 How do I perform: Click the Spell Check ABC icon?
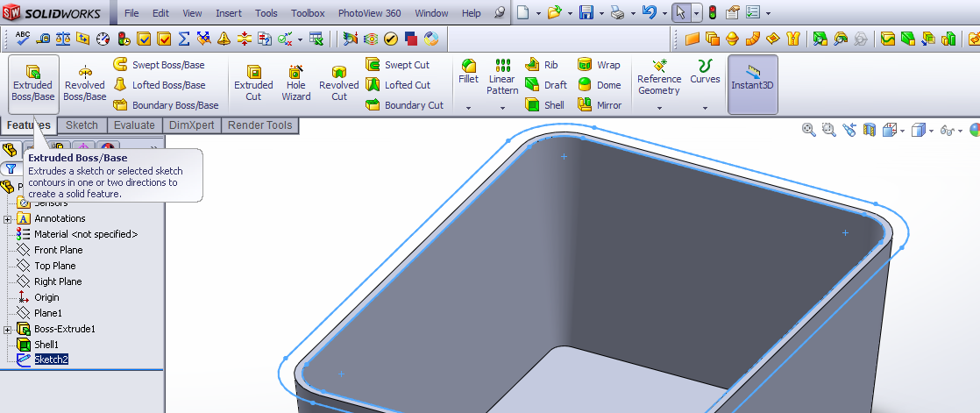coord(23,39)
